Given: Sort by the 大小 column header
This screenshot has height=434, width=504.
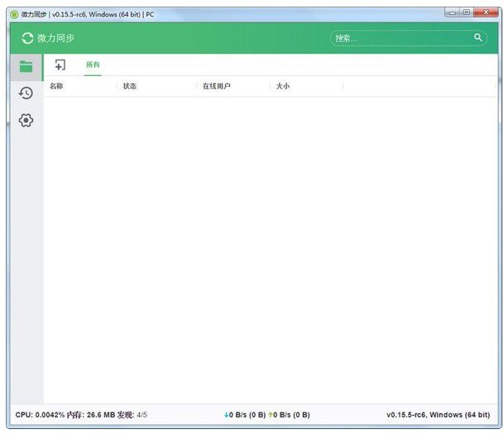Looking at the screenshot, I should pyautogui.click(x=283, y=86).
